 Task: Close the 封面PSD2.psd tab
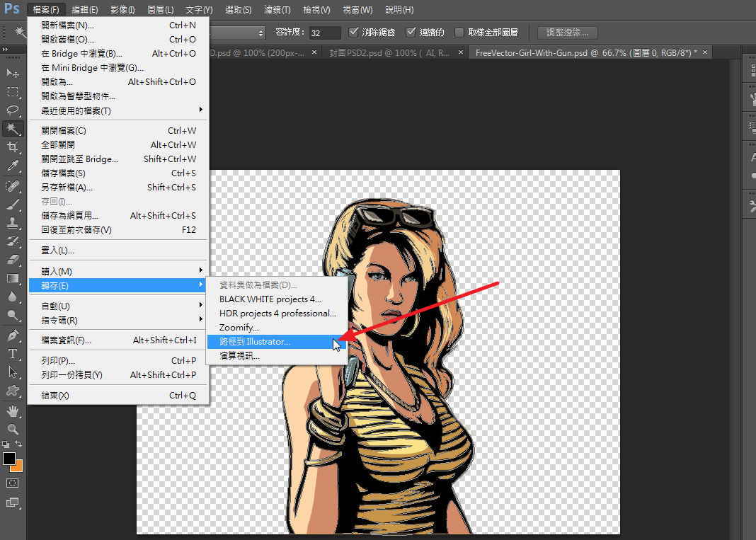(461, 52)
